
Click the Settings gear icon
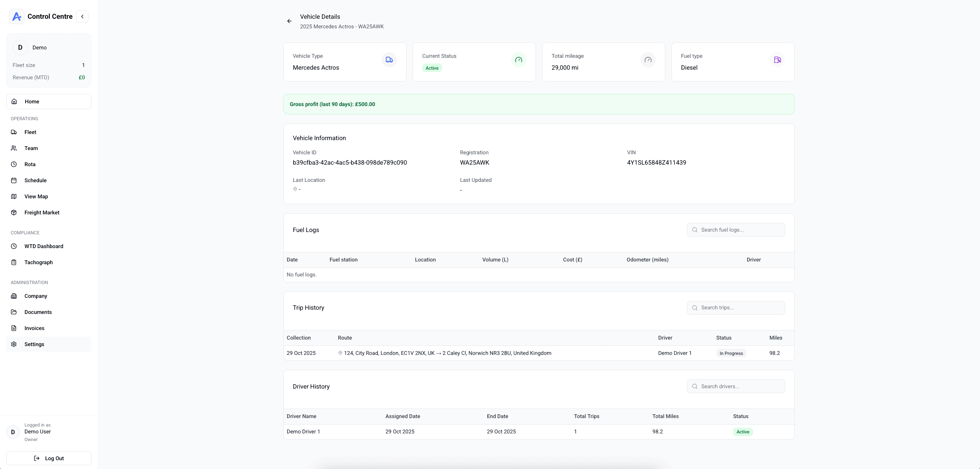click(14, 344)
